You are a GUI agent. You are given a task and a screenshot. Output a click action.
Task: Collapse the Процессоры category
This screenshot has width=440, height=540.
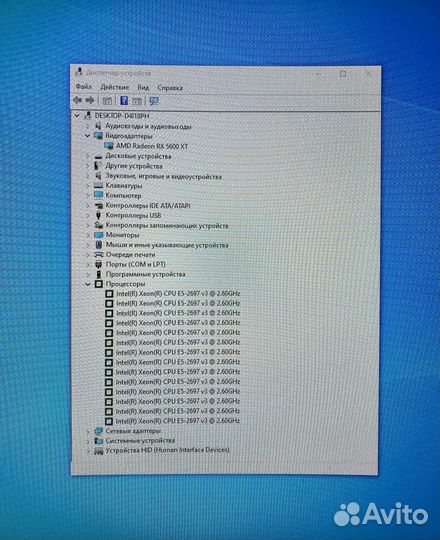88,284
